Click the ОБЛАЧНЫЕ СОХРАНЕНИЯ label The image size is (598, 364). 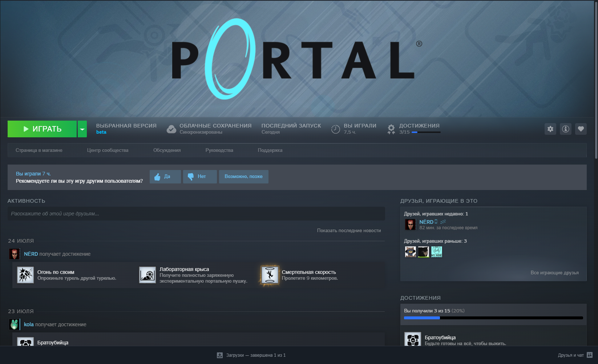coord(215,126)
